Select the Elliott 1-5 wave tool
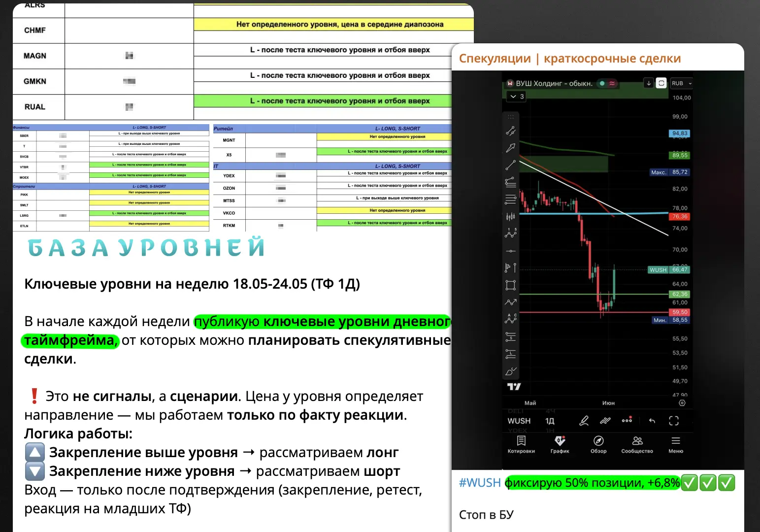Screen dimensions: 760x532 [x=511, y=233]
